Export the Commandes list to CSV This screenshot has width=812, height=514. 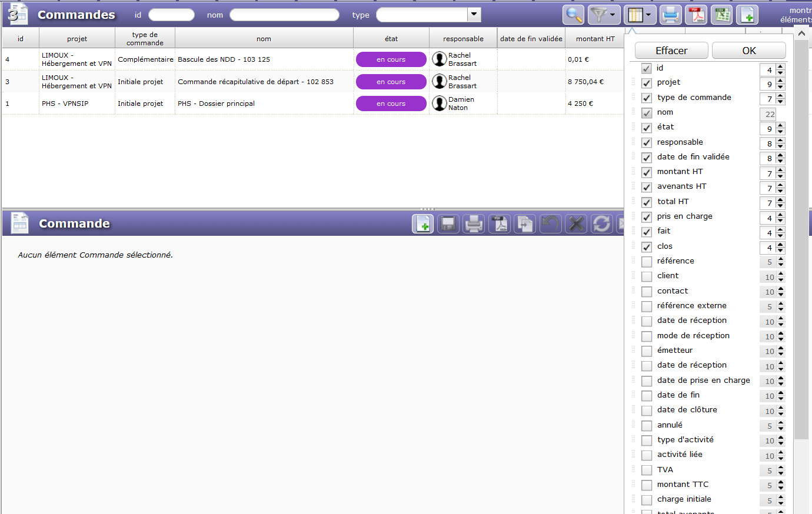coord(722,15)
